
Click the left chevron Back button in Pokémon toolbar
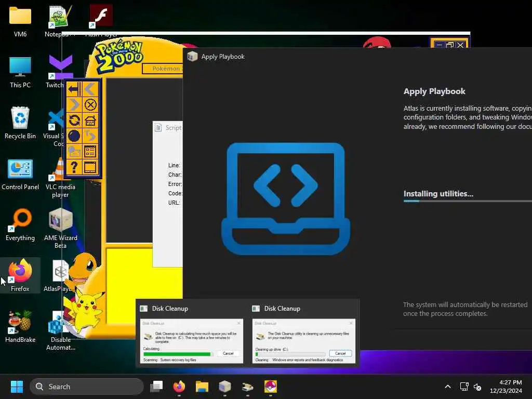click(x=90, y=89)
